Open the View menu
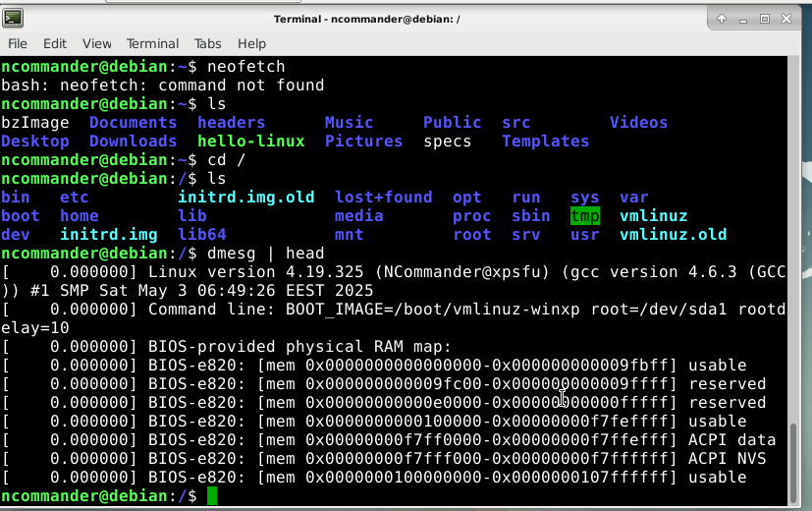The image size is (812, 511). point(97,43)
